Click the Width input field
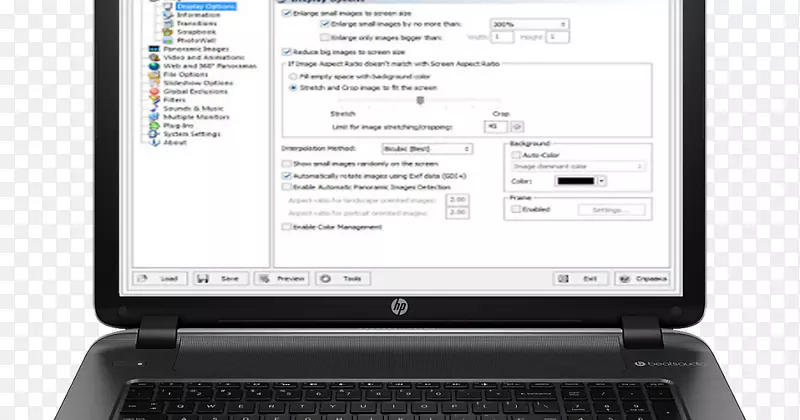800x420 pixels. point(502,37)
